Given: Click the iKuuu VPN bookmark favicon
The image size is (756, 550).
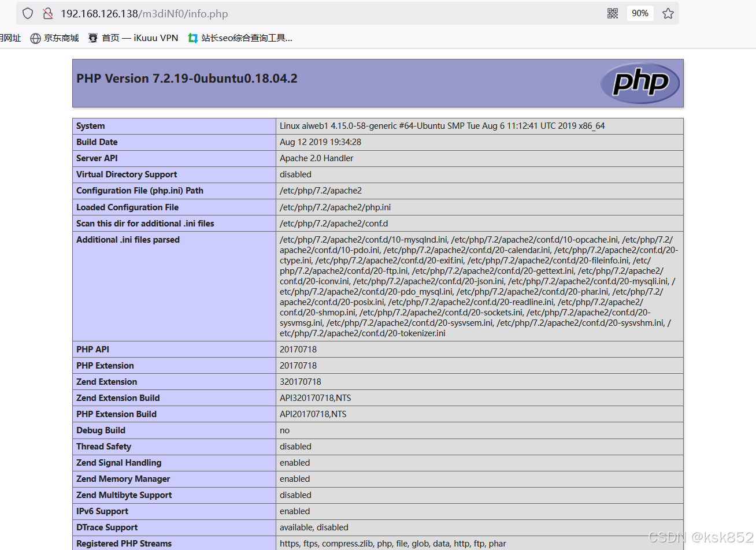Looking at the screenshot, I should [93, 38].
